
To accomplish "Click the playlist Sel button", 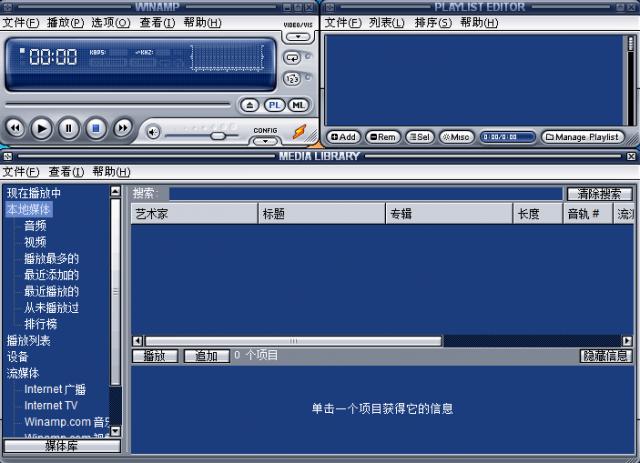I will pos(420,137).
